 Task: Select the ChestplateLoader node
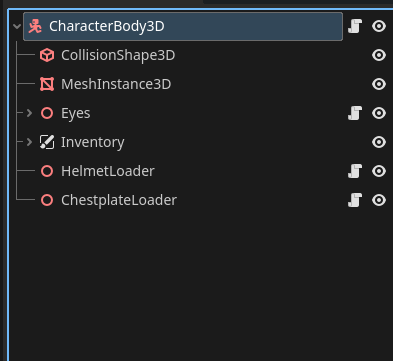tap(119, 200)
